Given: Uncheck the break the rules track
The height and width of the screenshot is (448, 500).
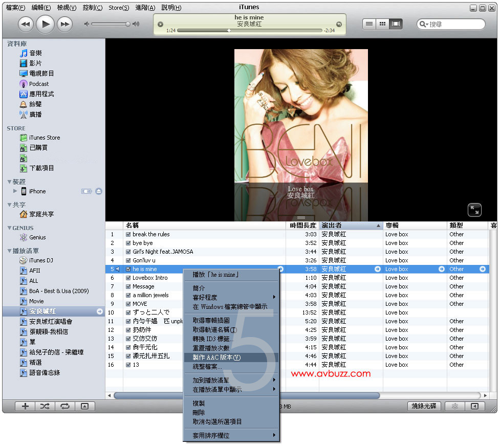Looking at the screenshot, I should click(128, 234).
